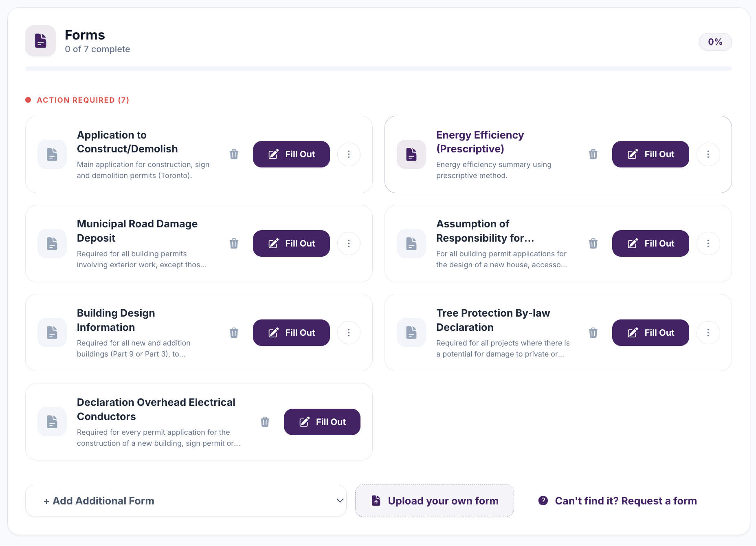Viewport: 756px width, 546px height.
Task: Click the question mark help icon
Action: pos(543,501)
